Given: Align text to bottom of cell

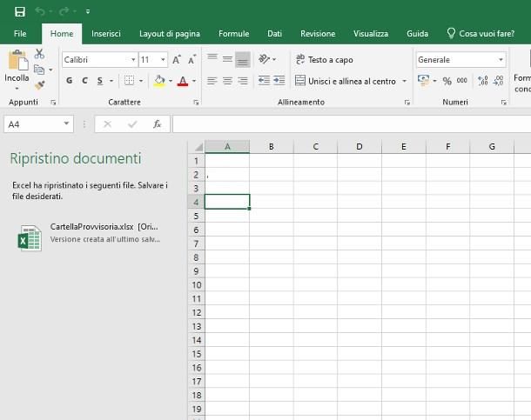Looking at the screenshot, I should (243, 60).
